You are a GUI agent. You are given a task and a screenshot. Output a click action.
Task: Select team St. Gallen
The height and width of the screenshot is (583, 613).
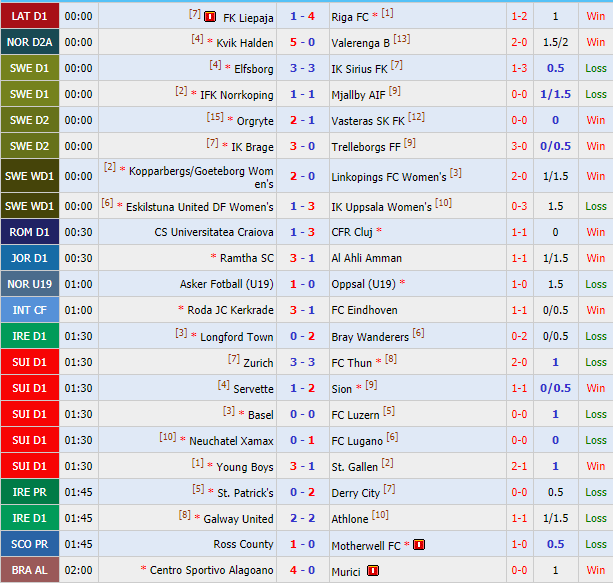[354, 467]
